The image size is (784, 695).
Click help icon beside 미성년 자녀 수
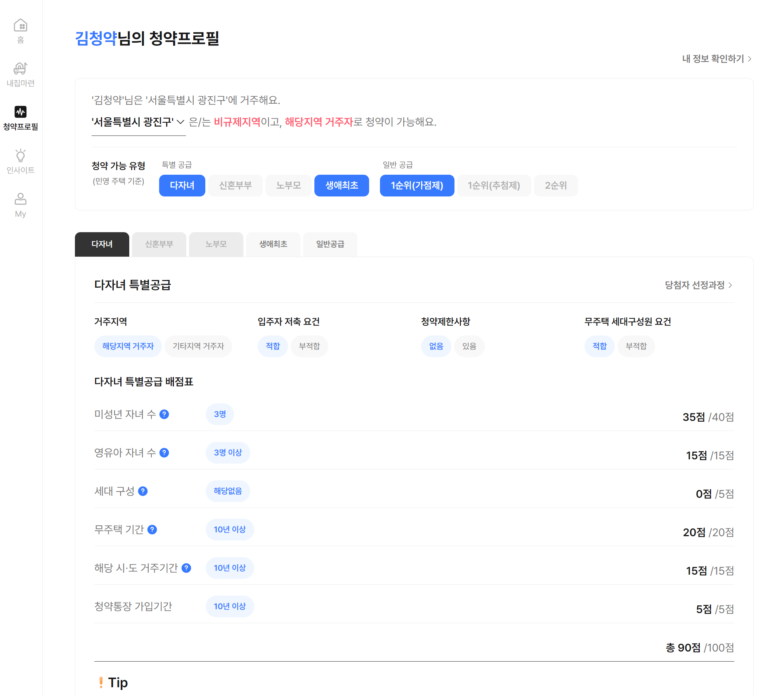(164, 414)
